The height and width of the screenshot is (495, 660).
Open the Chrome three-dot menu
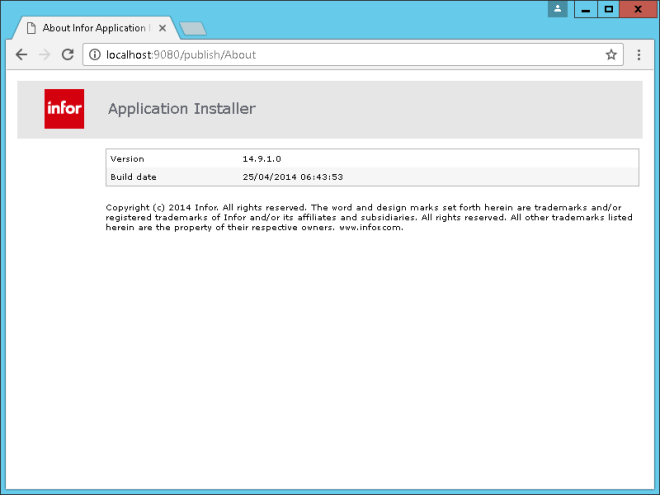point(639,55)
